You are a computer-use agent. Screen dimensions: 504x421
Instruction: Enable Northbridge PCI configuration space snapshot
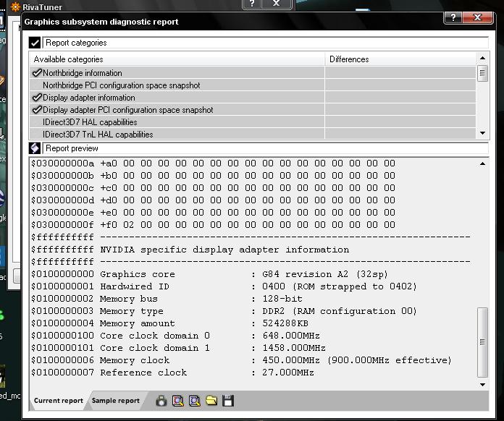[252, 85]
